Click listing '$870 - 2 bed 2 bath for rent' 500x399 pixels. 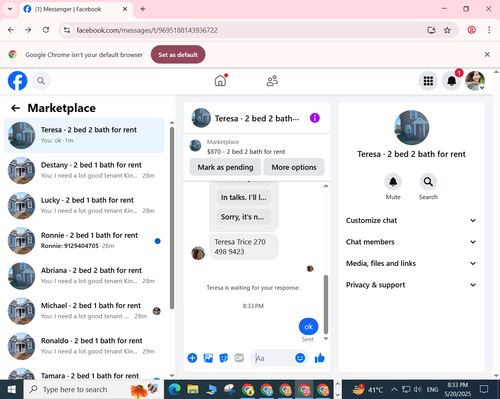[246, 152]
